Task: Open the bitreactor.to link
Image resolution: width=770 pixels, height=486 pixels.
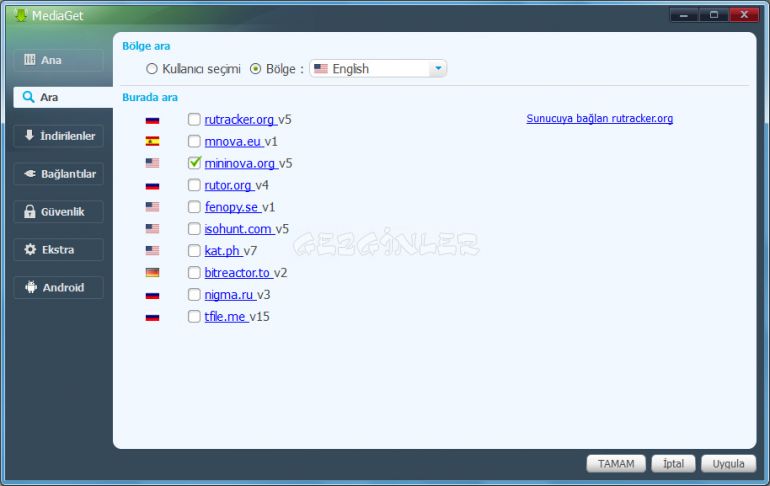Action: point(238,272)
